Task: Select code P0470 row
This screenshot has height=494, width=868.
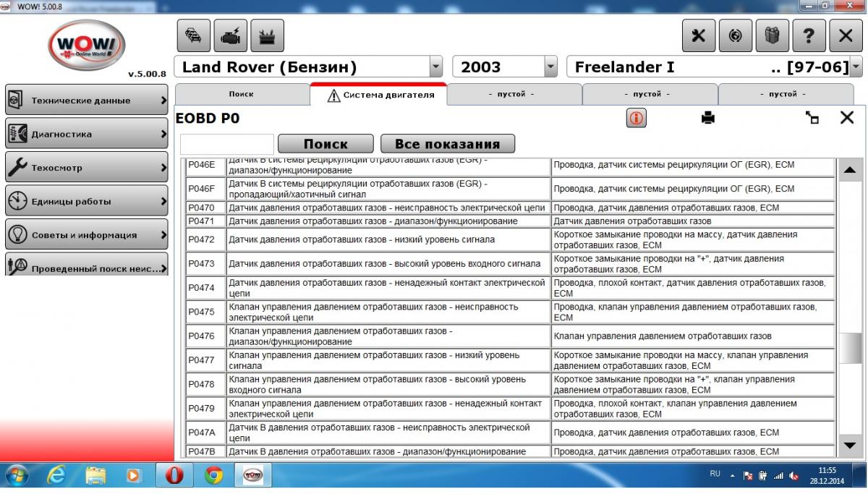Action: (510, 208)
